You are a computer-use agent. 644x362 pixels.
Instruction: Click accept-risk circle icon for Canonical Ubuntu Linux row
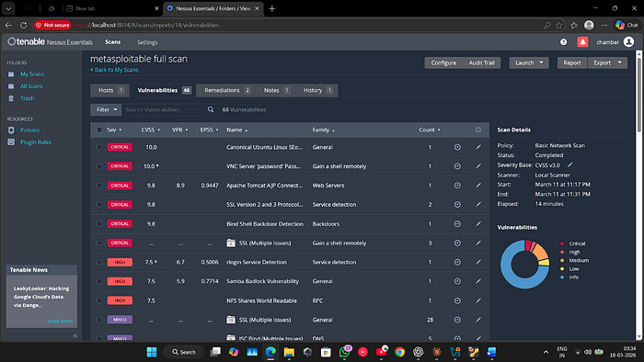tap(457, 147)
